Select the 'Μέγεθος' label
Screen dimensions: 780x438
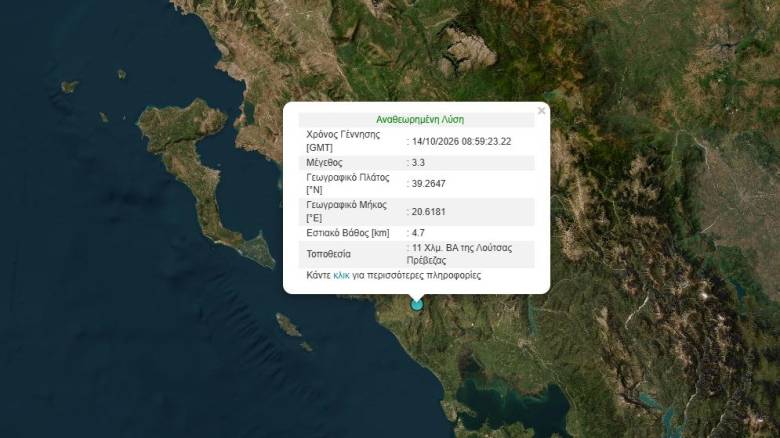[324, 162]
